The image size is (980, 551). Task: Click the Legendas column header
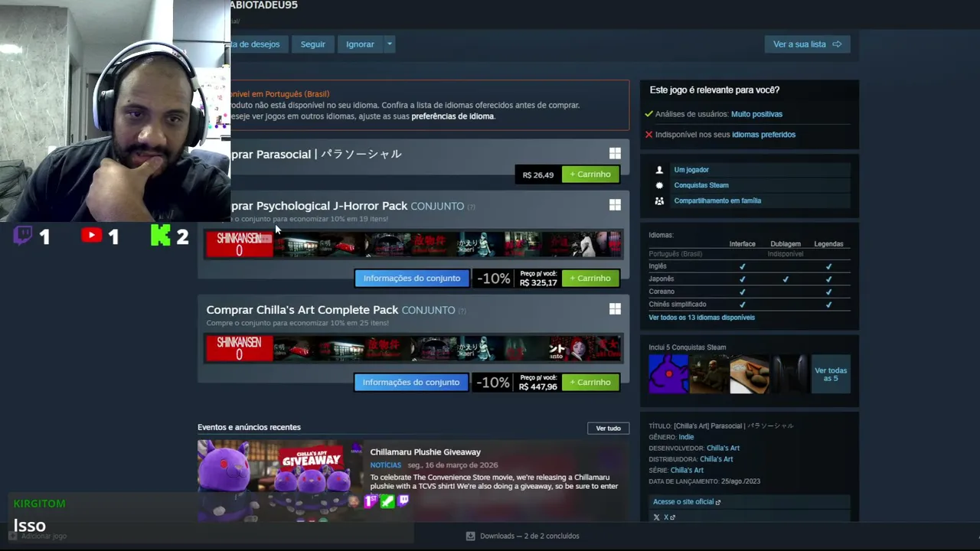point(828,244)
